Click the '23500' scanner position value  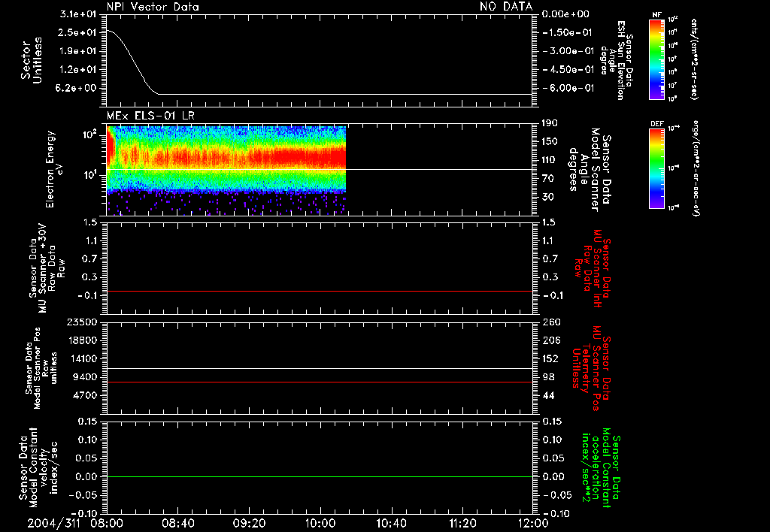tap(81, 322)
